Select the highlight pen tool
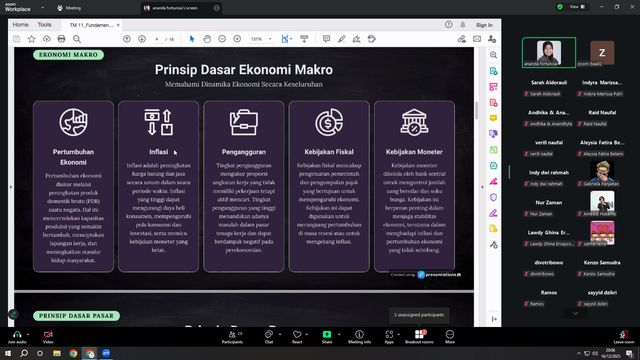The width and height of the screenshot is (640, 360). tap(341, 39)
